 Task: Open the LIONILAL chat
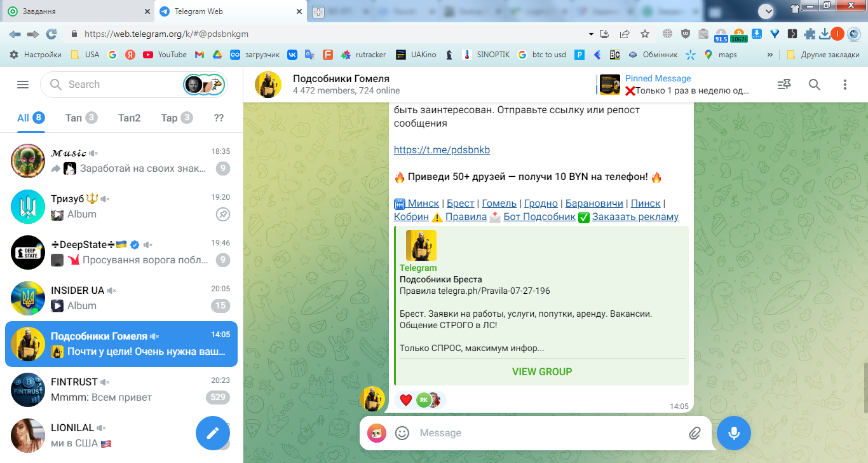click(121, 436)
